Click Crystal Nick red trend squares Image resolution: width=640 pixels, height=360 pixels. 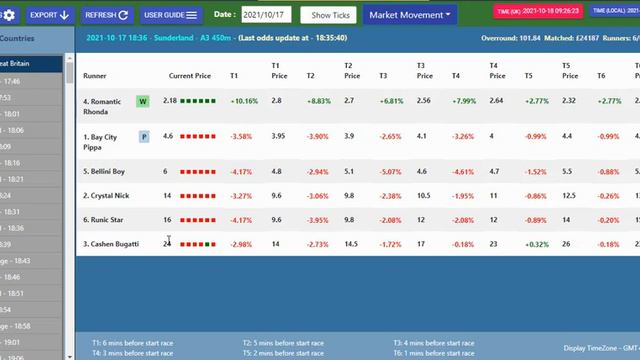click(x=198, y=196)
